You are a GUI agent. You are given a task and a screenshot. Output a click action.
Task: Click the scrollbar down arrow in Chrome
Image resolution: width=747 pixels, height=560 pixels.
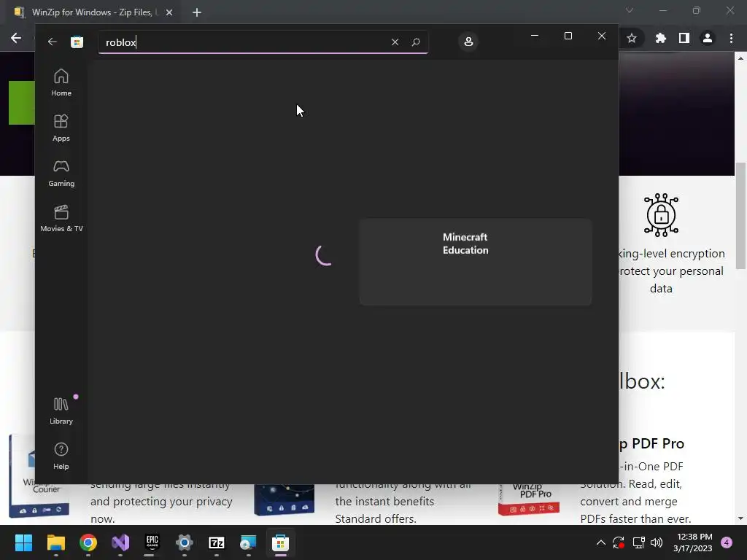740,518
